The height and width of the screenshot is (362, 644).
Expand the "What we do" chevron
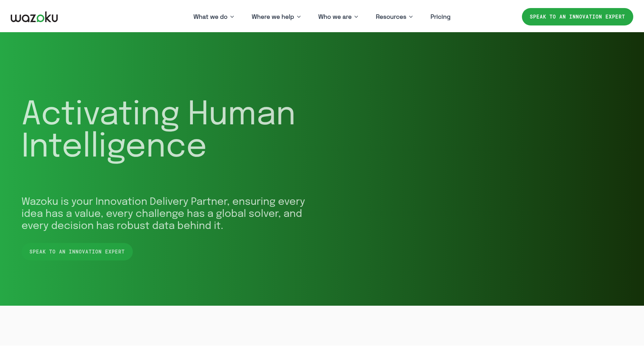coord(232,17)
